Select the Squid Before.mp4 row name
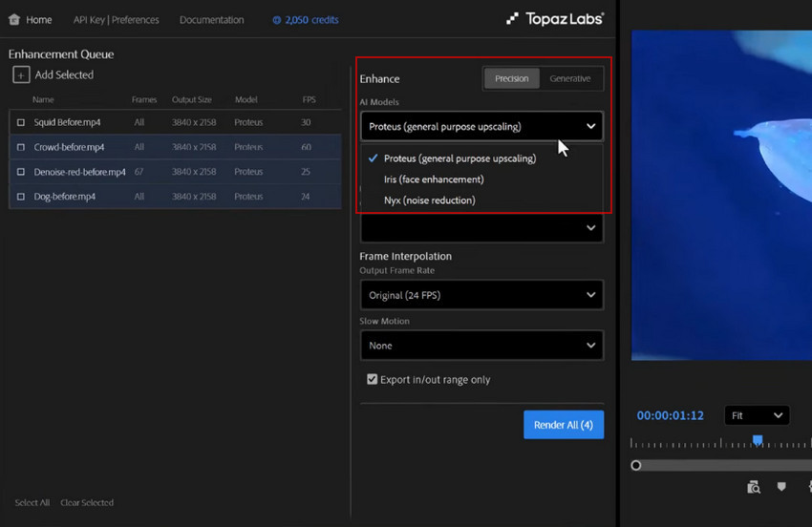Image resolution: width=812 pixels, height=527 pixels. coord(67,122)
